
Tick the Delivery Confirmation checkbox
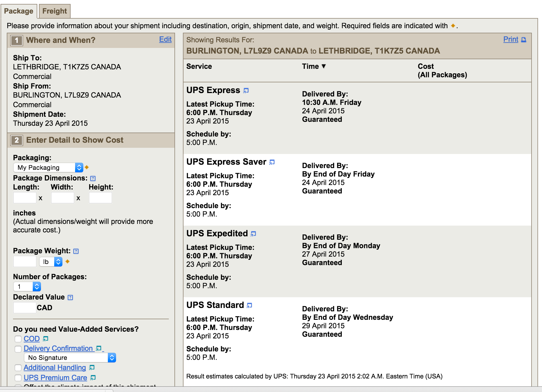tap(18, 349)
